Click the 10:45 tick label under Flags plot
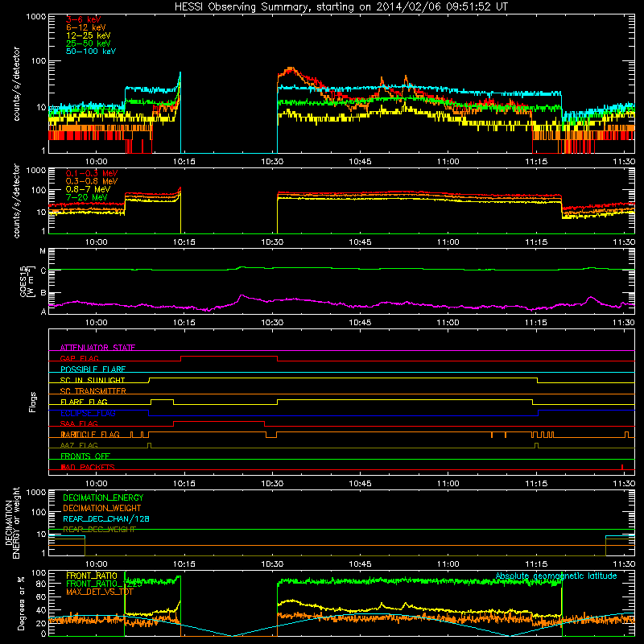The image size is (644, 644). coord(360,484)
